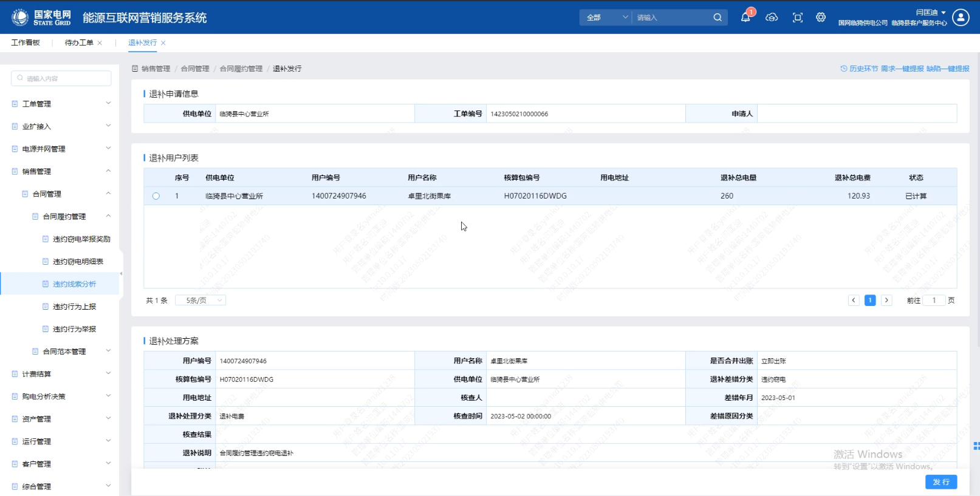Image resolution: width=980 pixels, height=496 pixels.
Task: Toggle fullscreen mode icon
Action: pyautogui.click(x=798, y=18)
